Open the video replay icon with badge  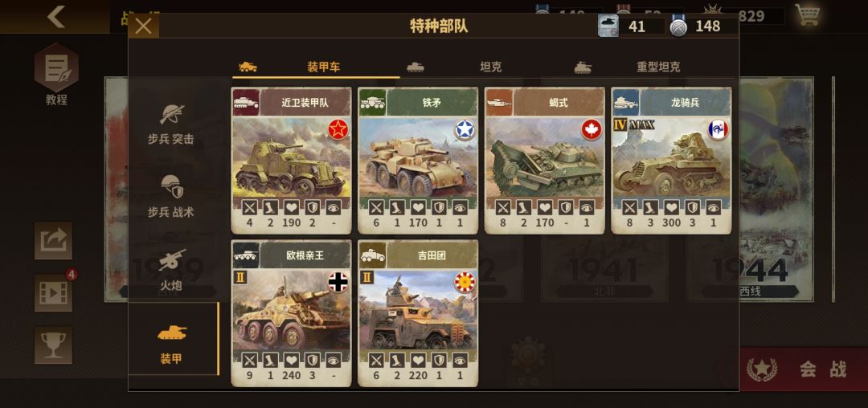54,292
